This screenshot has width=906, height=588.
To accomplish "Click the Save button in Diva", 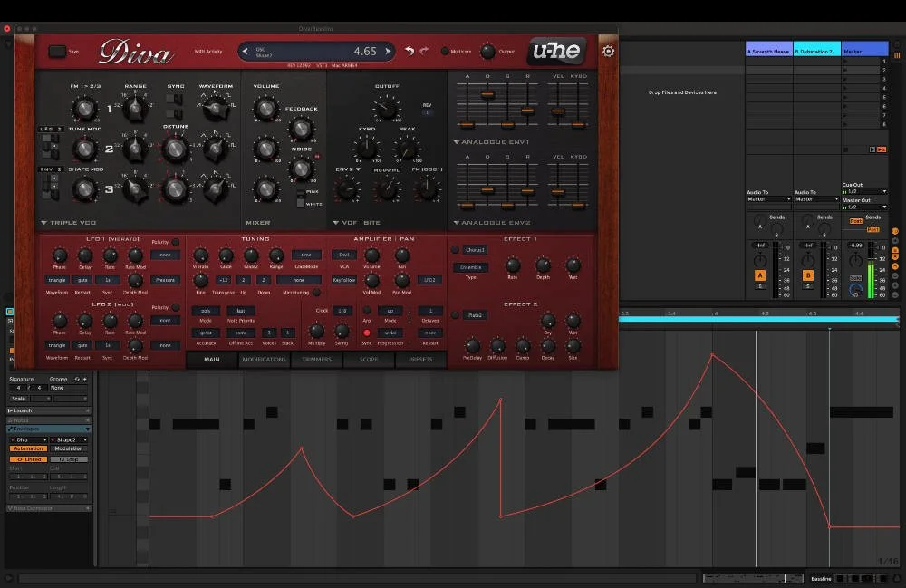I will (57, 52).
